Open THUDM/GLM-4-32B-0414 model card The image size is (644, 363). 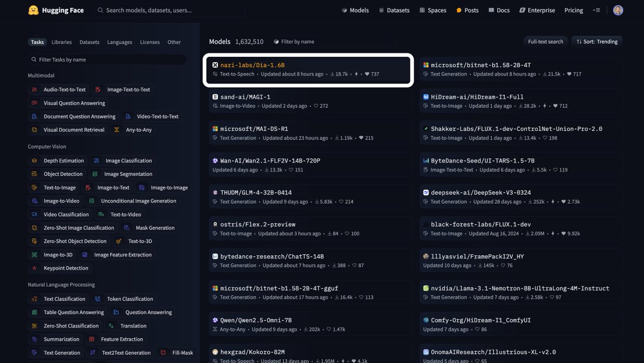coord(310,197)
